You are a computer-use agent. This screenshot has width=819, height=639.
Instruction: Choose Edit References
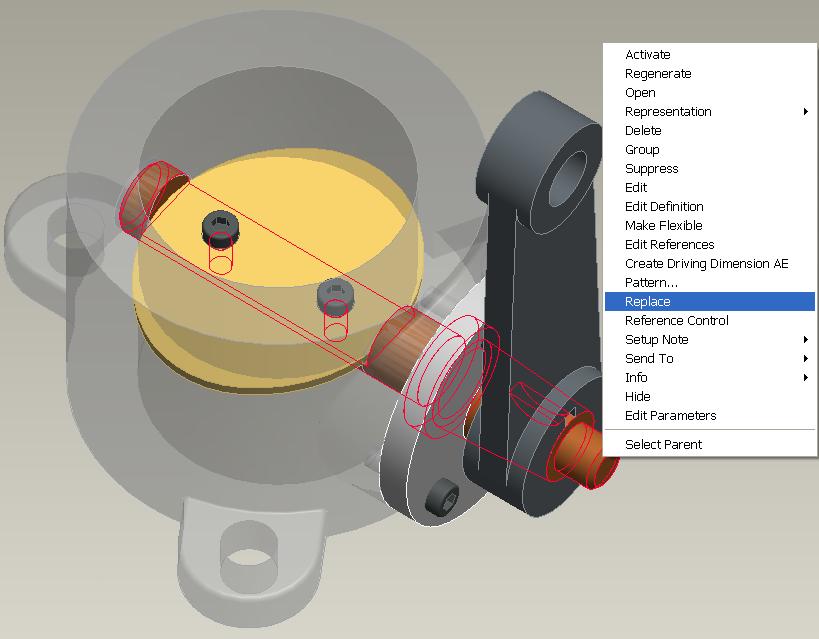(x=709, y=245)
